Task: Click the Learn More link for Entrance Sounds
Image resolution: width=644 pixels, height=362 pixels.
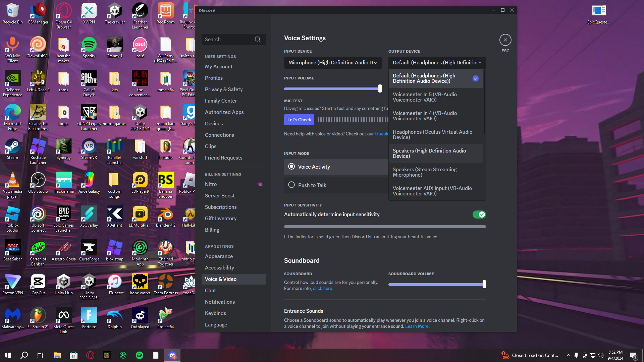Action: coord(417,326)
